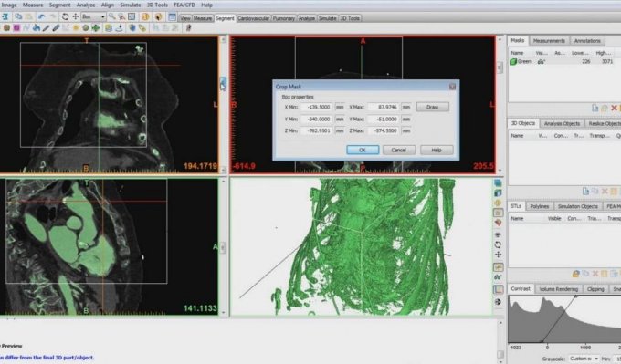This screenshot has width=621, height=364.
Task: Click the Calculate 3D toolbar icon
Action: pyautogui.click(x=108, y=28)
